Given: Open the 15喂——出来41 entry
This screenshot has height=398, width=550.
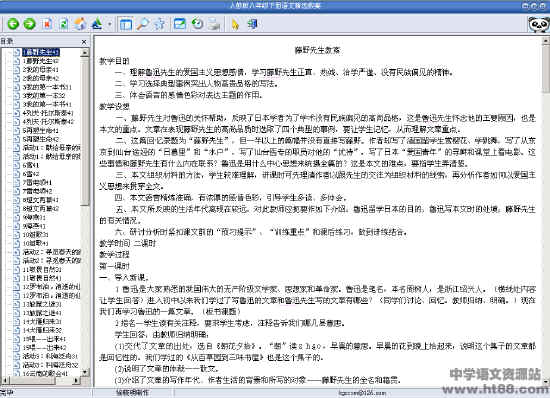Looking at the screenshot, I should coord(44,339).
